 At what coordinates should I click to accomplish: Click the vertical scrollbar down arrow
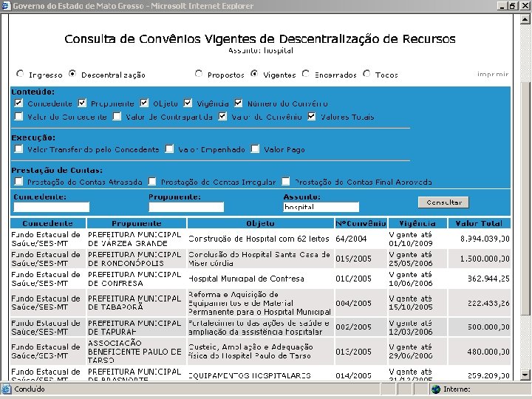pyautogui.click(x=525, y=375)
